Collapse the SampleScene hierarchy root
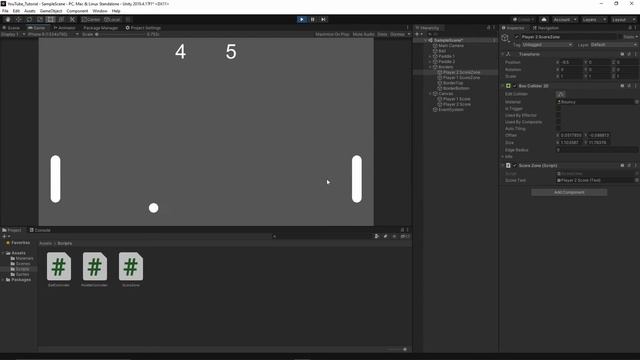 pos(425,40)
